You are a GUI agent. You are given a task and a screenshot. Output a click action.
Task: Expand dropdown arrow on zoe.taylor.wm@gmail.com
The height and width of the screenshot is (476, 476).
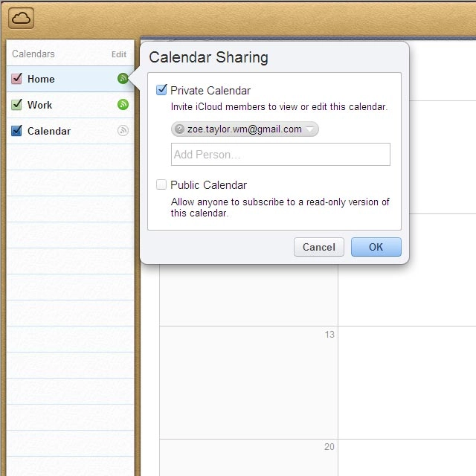point(310,129)
